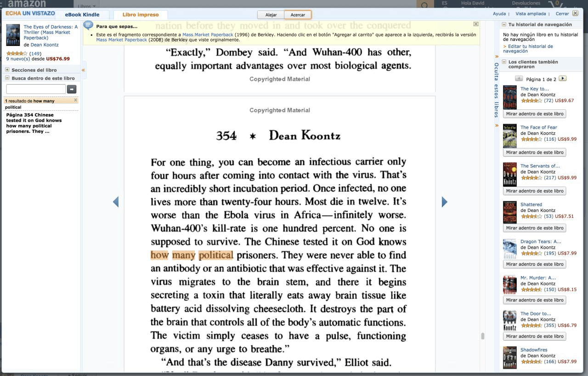Open the 'Shadowfires' title link
Viewport: 588px width, 376px height.
click(534, 350)
